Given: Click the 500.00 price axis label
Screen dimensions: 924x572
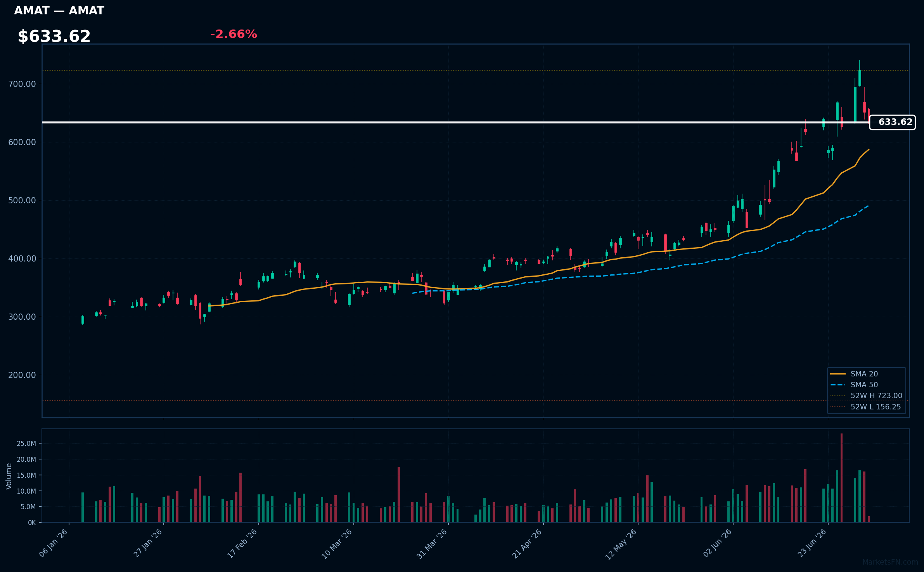Looking at the screenshot, I should [x=22, y=200].
